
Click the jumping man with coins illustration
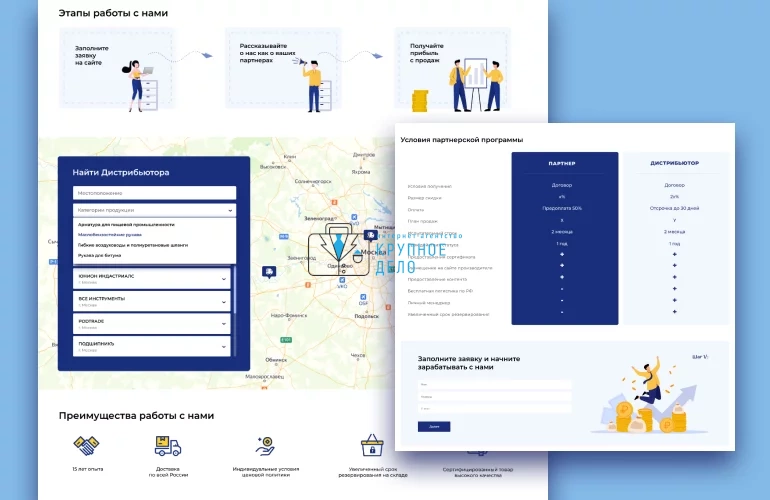[x=651, y=397]
